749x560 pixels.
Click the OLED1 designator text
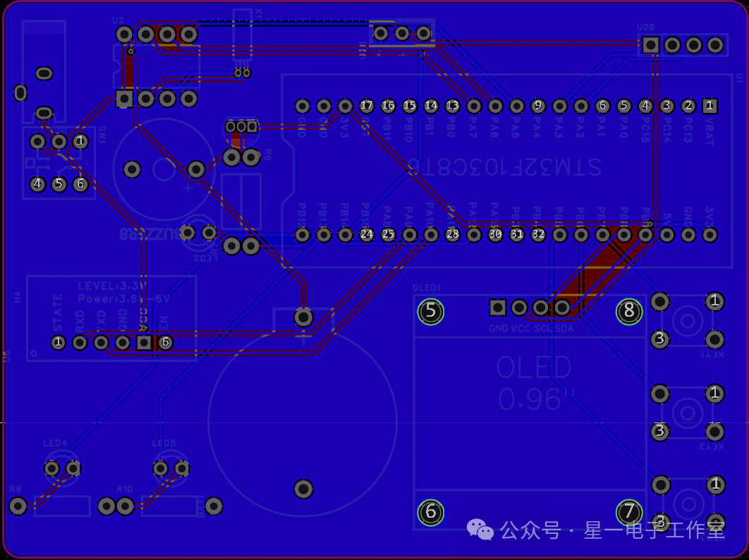427,288
